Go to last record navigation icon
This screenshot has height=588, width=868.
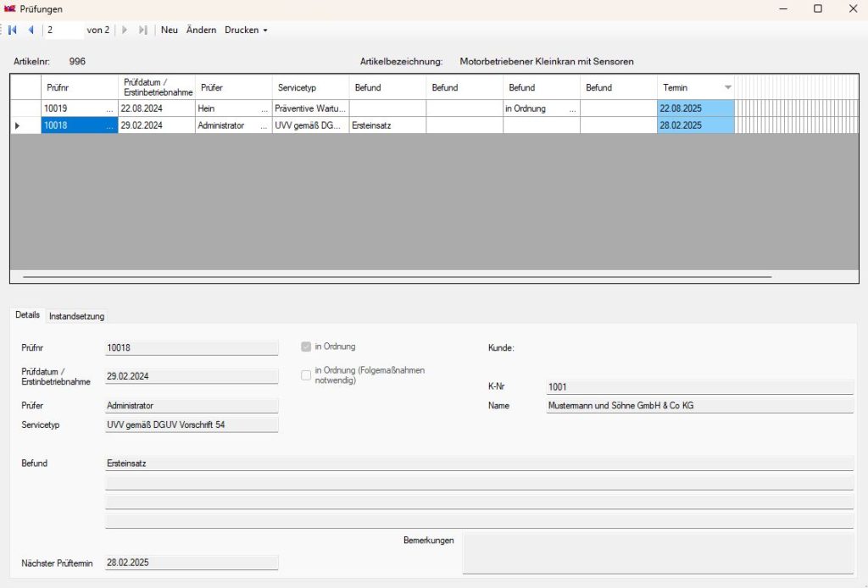click(x=142, y=30)
